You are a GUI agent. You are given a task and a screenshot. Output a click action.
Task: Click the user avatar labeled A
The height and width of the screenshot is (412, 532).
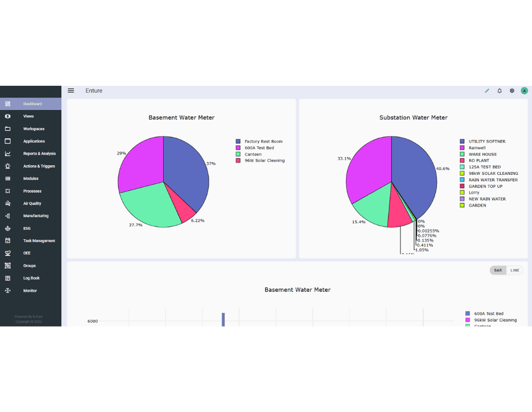[524, 91]
